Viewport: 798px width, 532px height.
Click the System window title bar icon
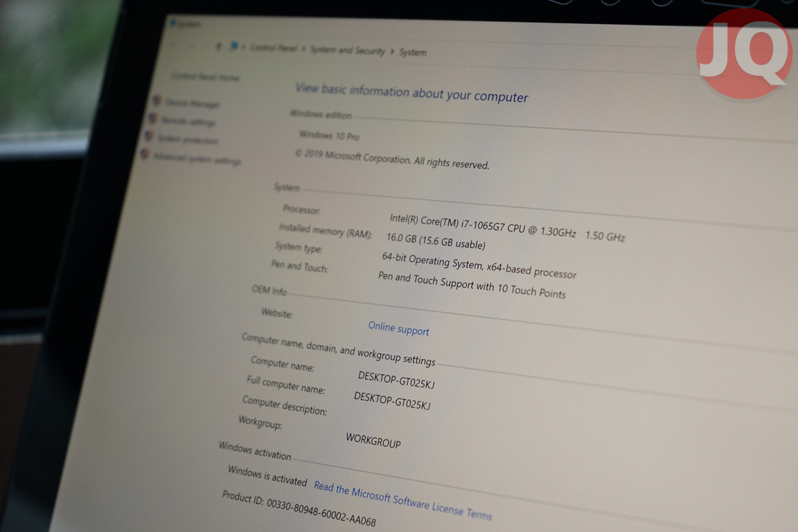pos(173,22)
